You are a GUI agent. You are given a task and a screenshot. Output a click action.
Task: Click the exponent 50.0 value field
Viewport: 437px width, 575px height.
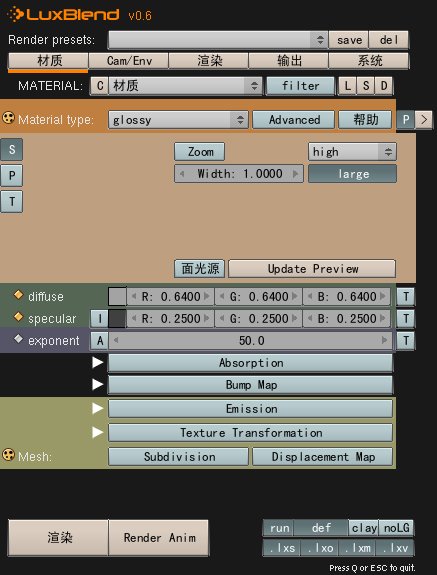(251, 341)
